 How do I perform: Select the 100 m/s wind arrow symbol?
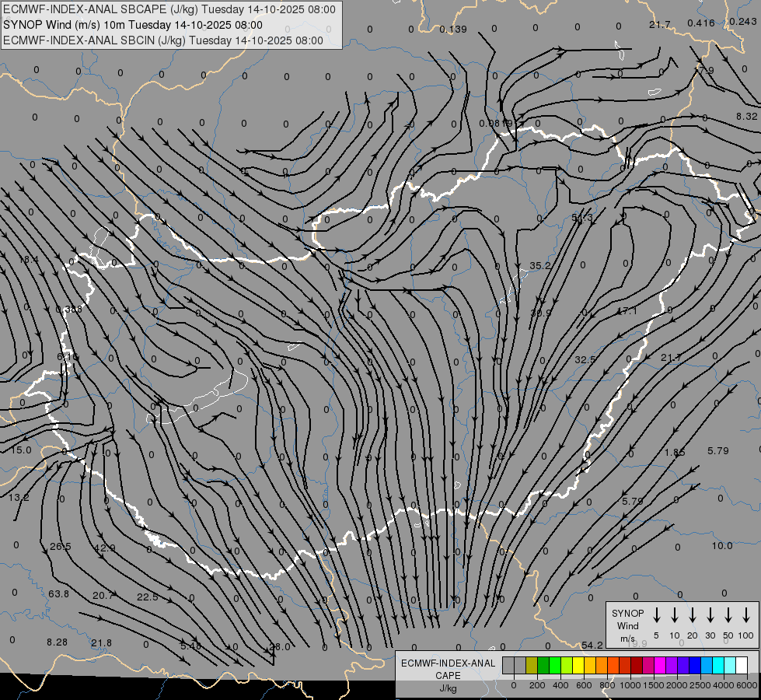point(746,615)
